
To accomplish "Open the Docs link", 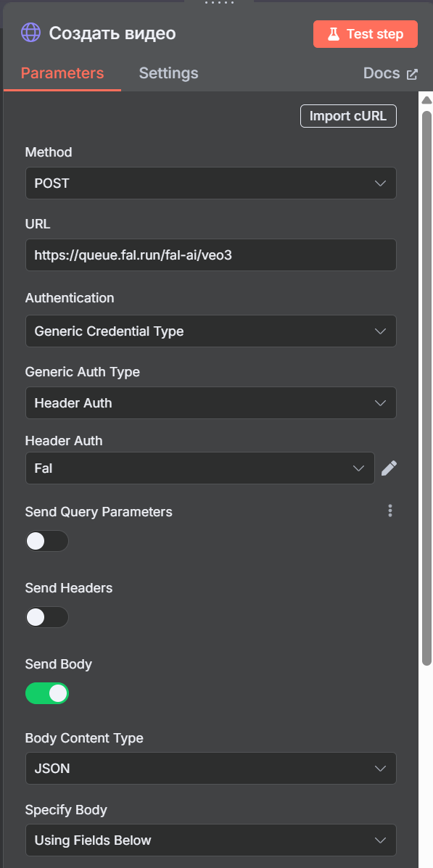I will coord(382,73).
